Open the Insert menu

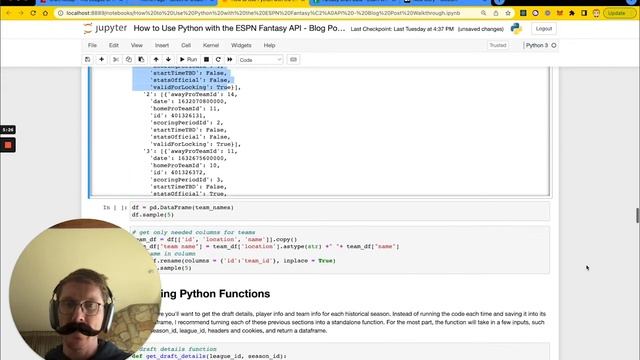(x=162, y=45)
